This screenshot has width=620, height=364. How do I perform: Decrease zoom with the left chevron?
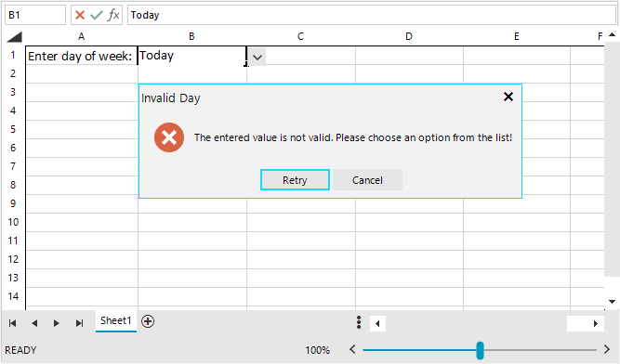coord(352,349)
